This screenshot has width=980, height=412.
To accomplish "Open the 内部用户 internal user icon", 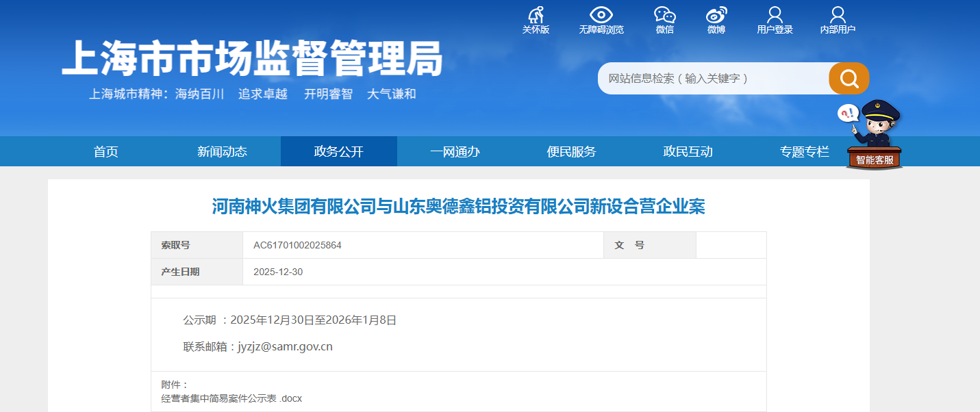I will (838, 15).
